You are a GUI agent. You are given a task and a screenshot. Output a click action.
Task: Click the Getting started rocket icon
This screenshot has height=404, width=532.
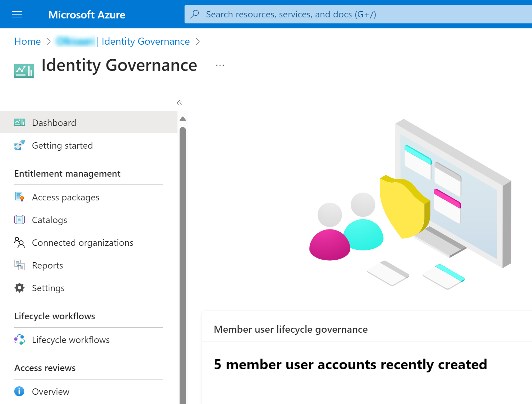(20, 145)
